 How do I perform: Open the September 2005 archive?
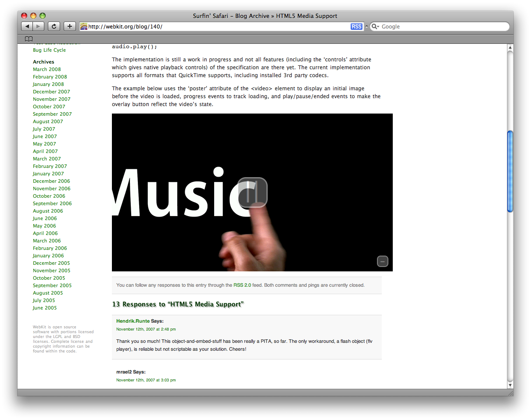[52, 285]
